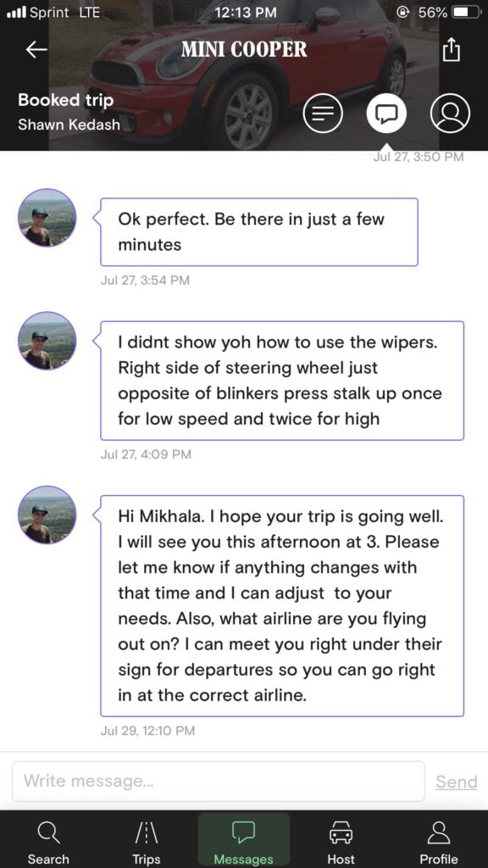Click inside the Write message field
The image size is (488, 868).
tap(219, 781)
